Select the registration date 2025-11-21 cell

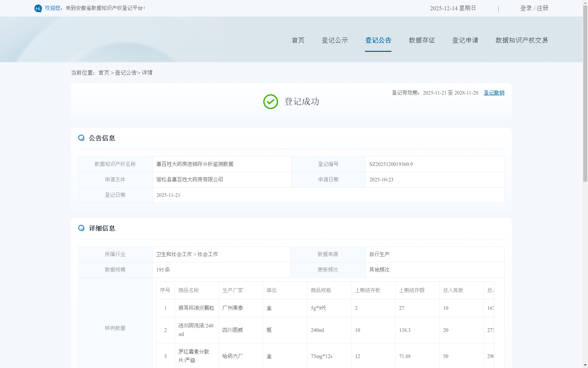(x=328, y=195)
